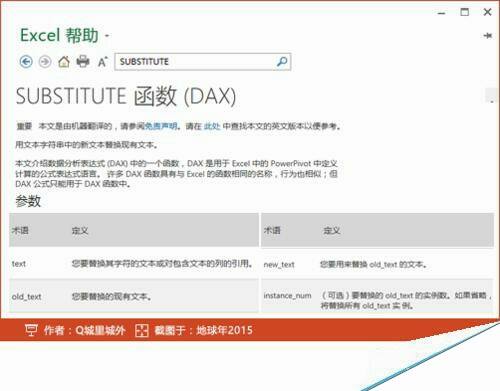Open the 免责声明 disclaimer link
Image resolution: width=500 pixels, height=391 pixels.
tap(161, 126)
